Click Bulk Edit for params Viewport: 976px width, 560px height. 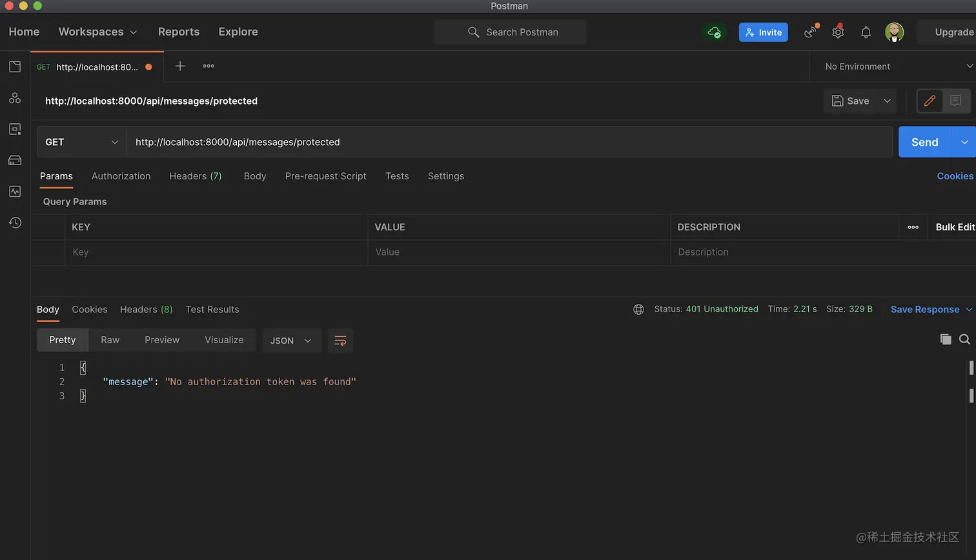(x=955, y=227)
